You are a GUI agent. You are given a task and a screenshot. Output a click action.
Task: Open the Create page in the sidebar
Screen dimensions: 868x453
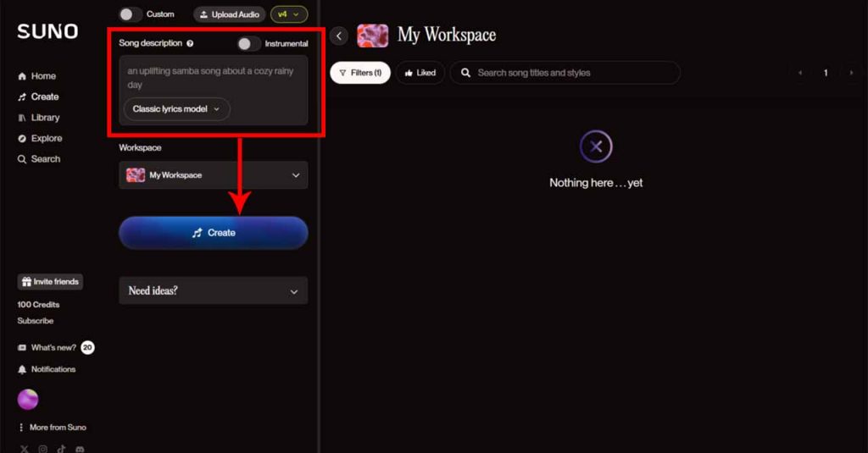coord(38,97)
